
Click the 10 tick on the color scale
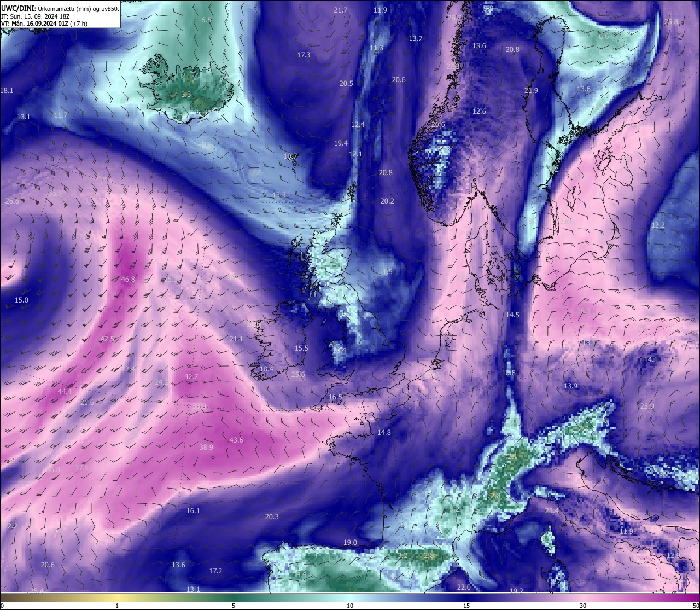tap(350, 606)
